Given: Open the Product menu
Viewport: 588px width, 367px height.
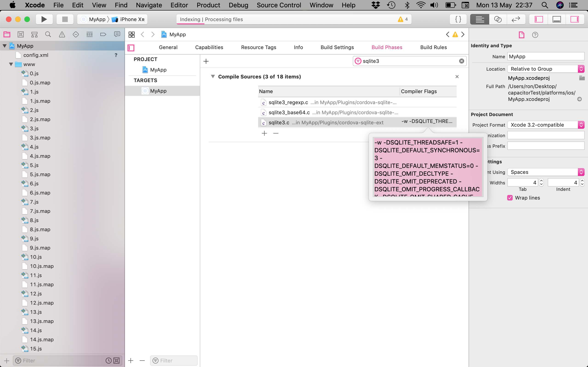Looking at the screenshot, I should [x=208, y=5].
